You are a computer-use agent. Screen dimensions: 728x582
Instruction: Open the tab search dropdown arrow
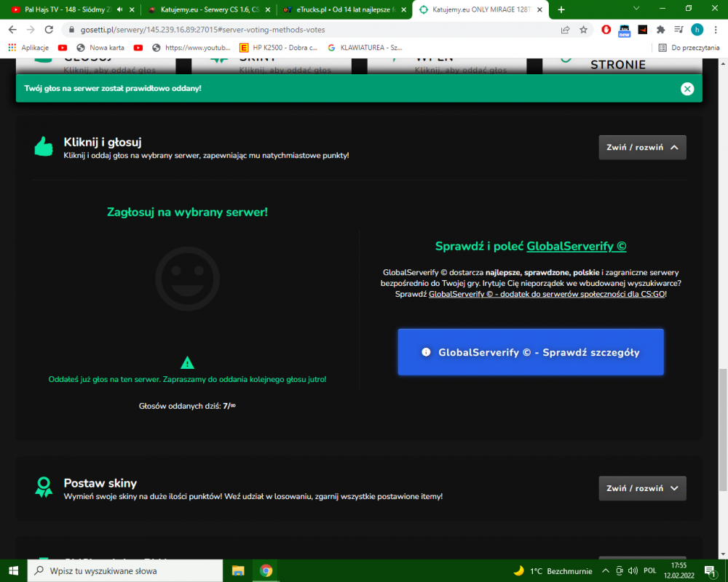(636, 9)
